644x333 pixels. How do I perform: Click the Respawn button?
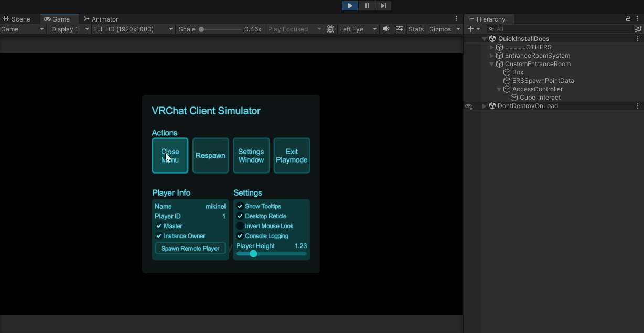pyautogui.click(x=210, y=156)
